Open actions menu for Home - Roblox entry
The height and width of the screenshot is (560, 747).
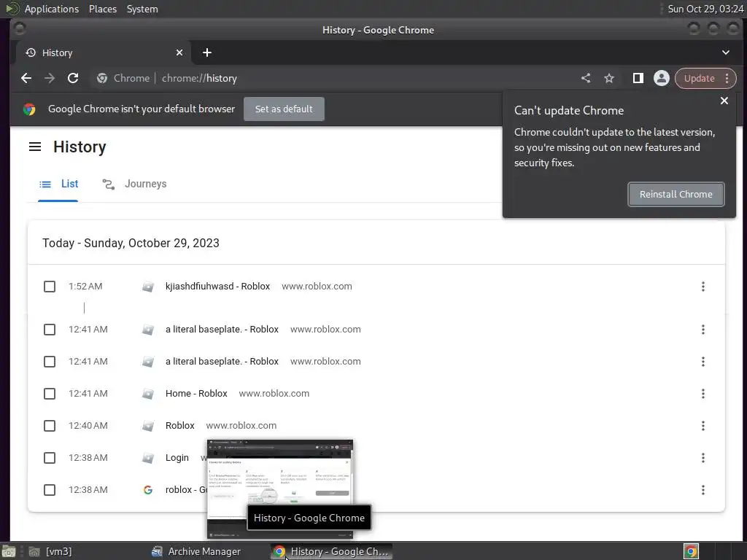(703, 393)
